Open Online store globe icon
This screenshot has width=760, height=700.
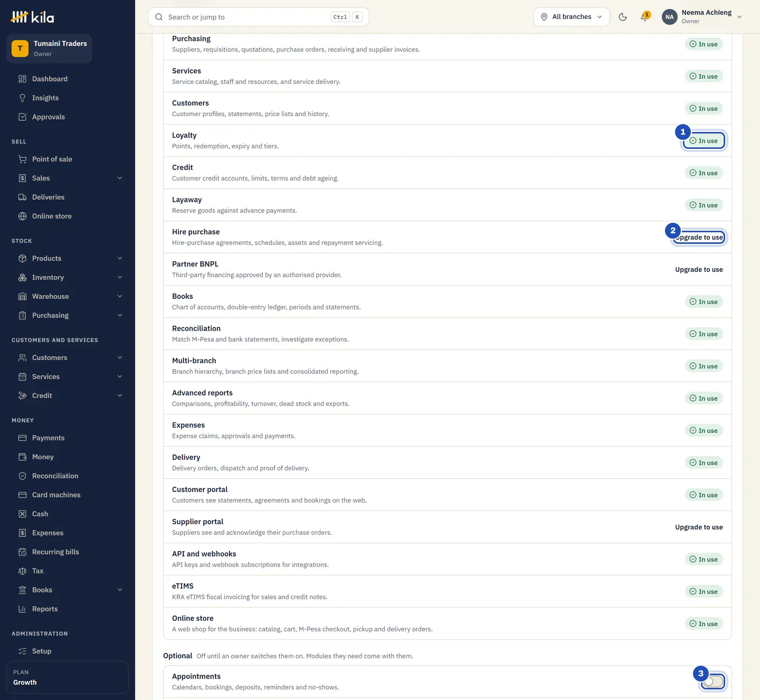pyautogui.click(x=22, y=216)
